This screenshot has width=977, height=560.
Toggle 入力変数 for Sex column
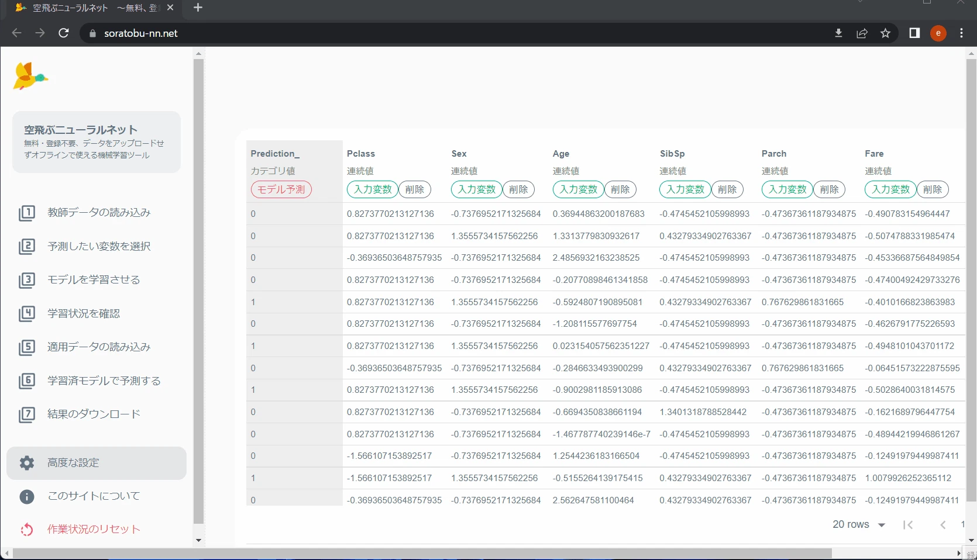[x=477, y=189]
